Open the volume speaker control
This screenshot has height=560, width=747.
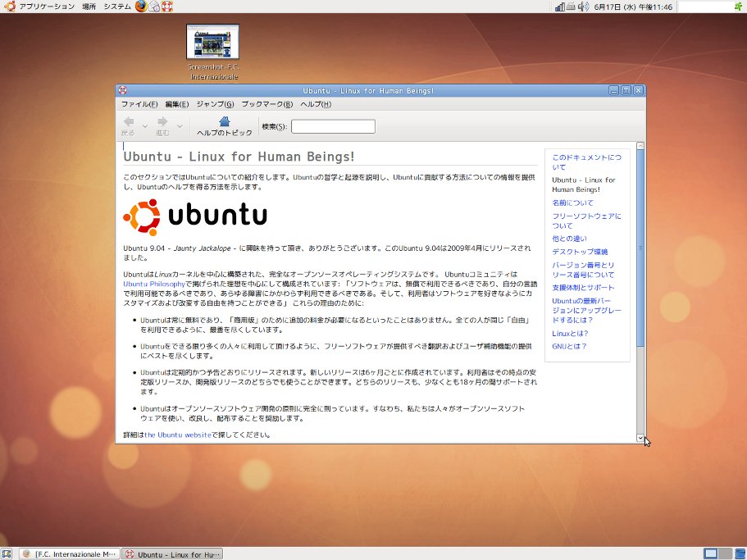(x=583, y=7)
